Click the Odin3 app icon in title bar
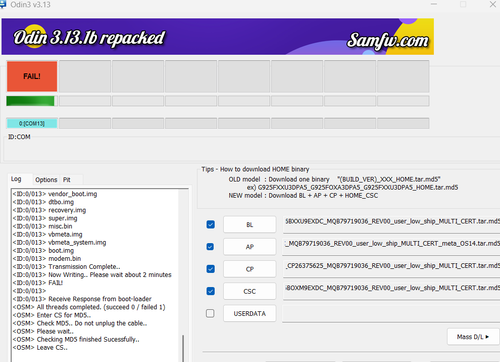The width and height of the screenshot is (500, 362). (3, 4)
